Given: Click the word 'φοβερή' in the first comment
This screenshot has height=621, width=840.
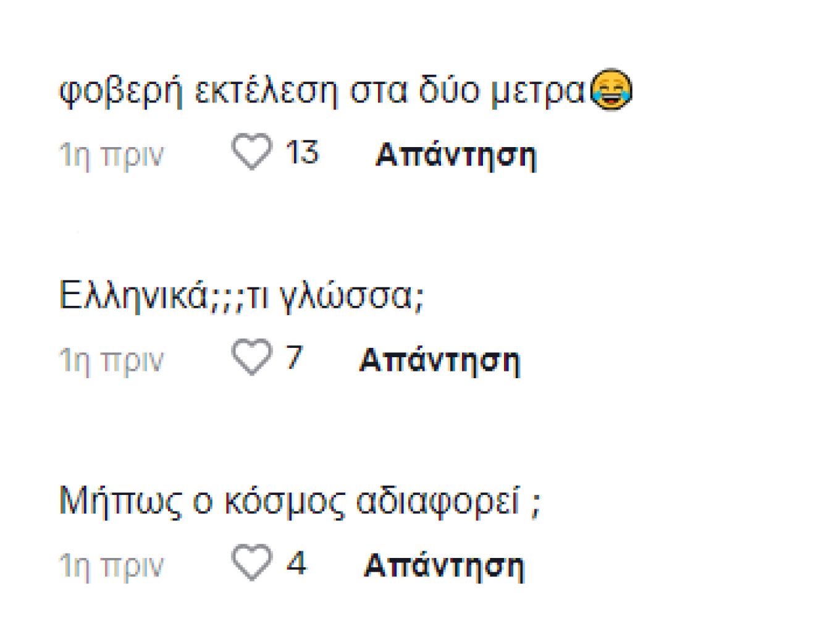Looking at the screenshot, I should [x=121, y=92].
